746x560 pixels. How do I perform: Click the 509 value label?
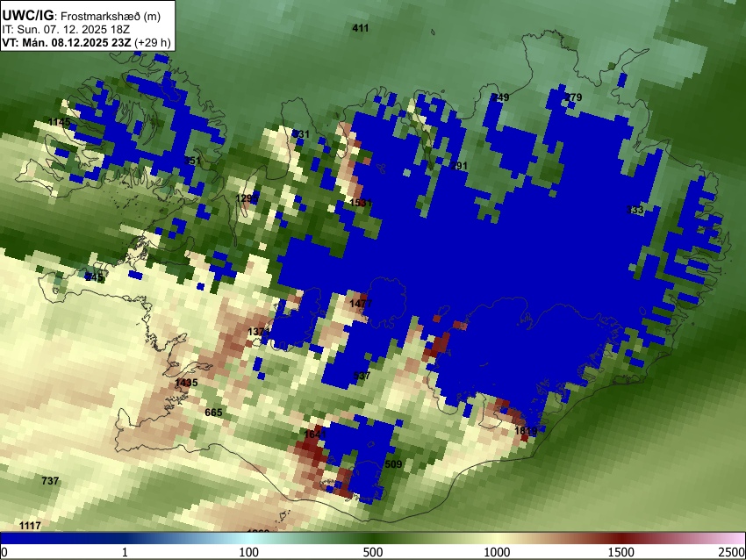(393, 464)
